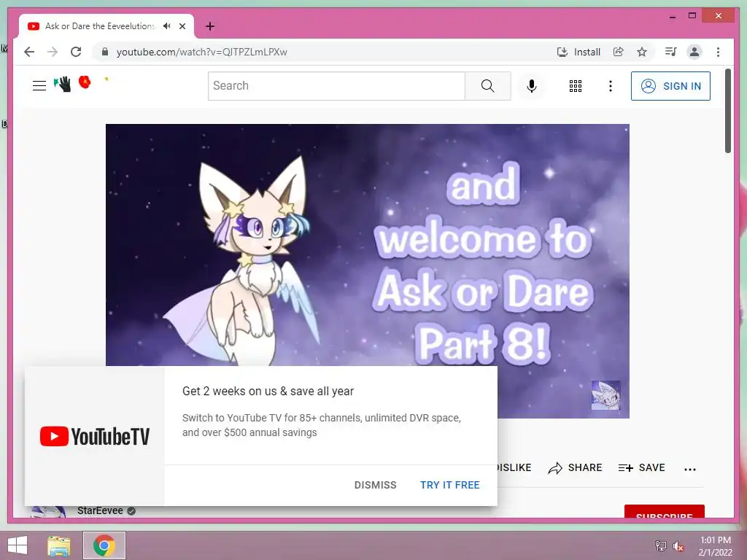Open Chrome media controls

pos(671,52)
